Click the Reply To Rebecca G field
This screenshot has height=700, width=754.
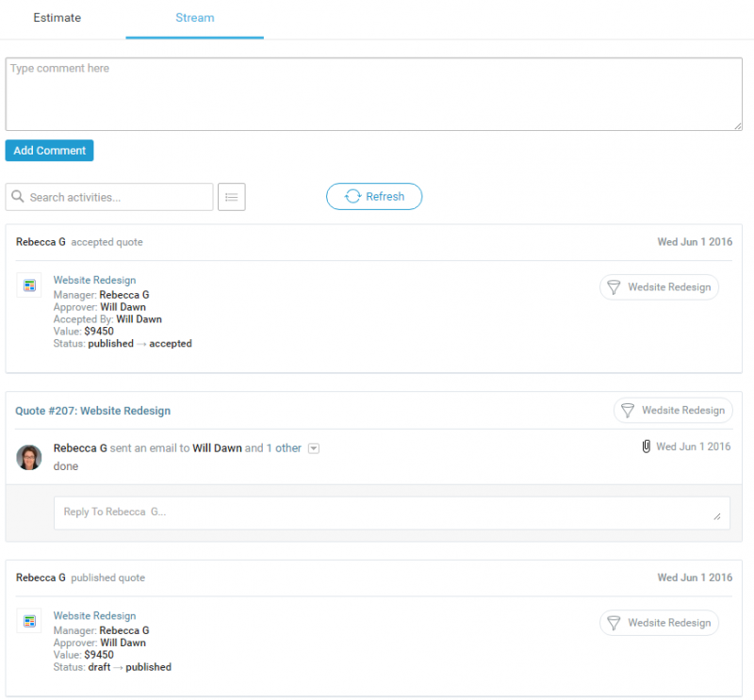[x=391, y=513]
